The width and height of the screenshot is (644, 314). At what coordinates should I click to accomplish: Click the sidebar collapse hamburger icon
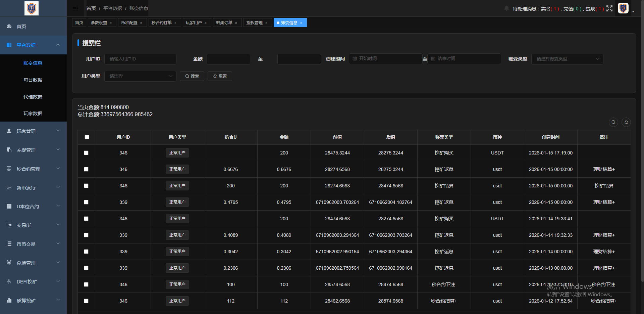pos(75,8)
